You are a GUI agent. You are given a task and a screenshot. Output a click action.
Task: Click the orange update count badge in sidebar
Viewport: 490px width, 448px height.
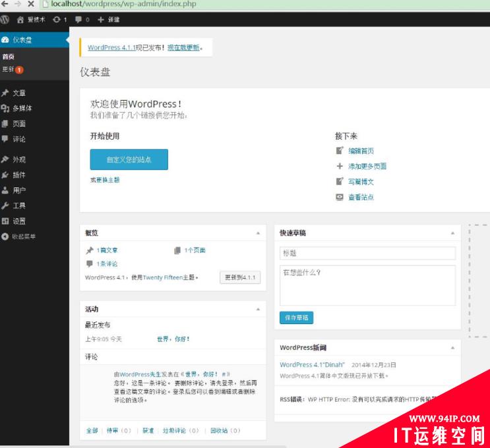[x=19, y=70]
